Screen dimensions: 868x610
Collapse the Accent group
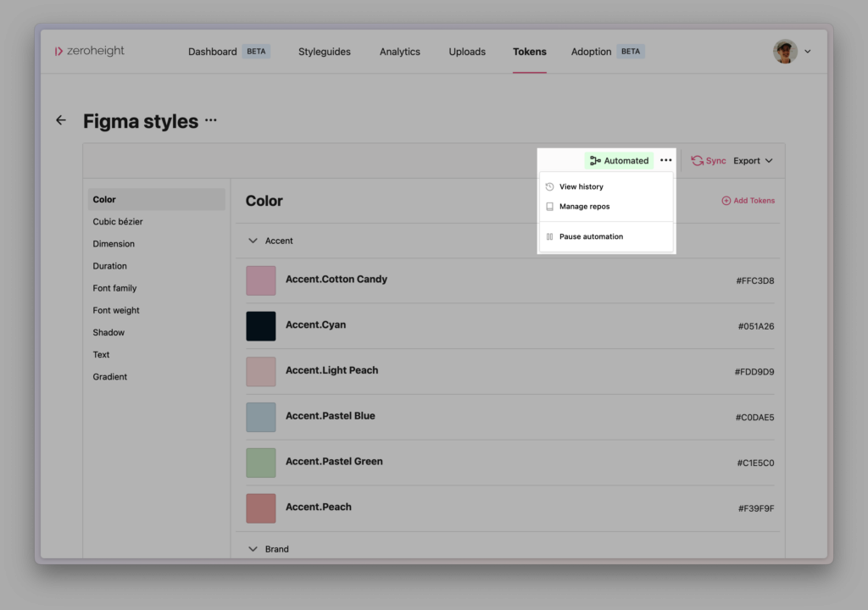click(253, 241)
